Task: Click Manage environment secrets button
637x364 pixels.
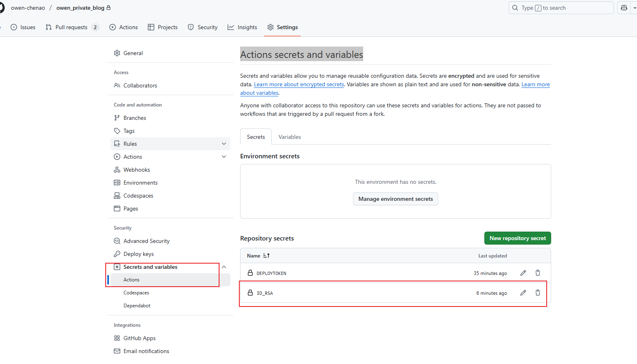Action: pyautogui.click(x=396, y=199)
